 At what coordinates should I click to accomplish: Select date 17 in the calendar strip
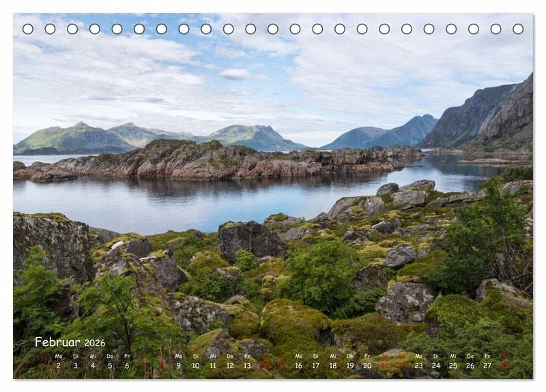315,365
